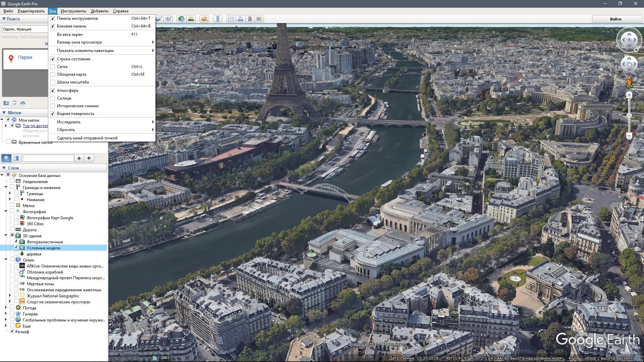The image size is (644, 362).
Task: Click the zoom out minus button
Action: (x=629, y=136)
